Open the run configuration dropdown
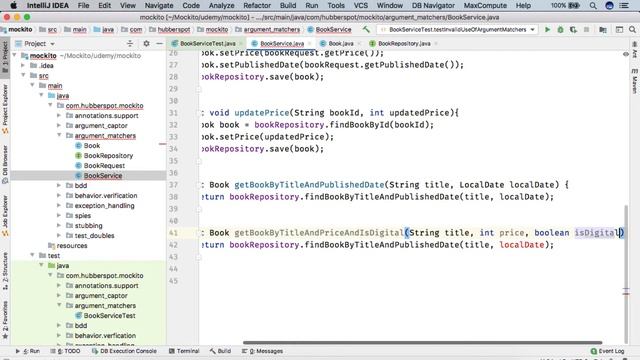Image resolution: width=640 pixels, height=360 pixels. (x=457, y=29)
